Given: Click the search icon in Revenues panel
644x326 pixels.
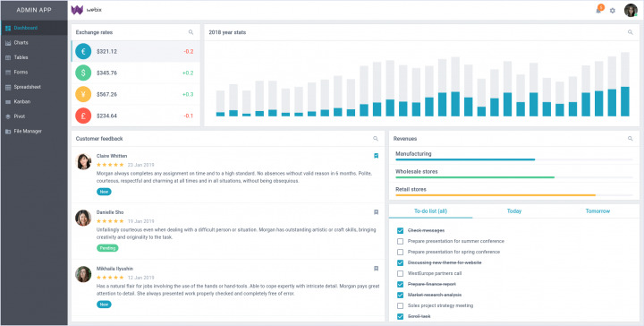Looking at the screenshot, I should point(631,139).
